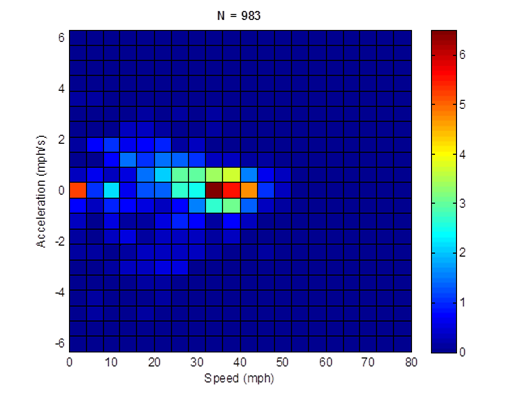528x395 pixels.
Task: Click the yellow-green cell above the red cell
Action: (231, 175)
